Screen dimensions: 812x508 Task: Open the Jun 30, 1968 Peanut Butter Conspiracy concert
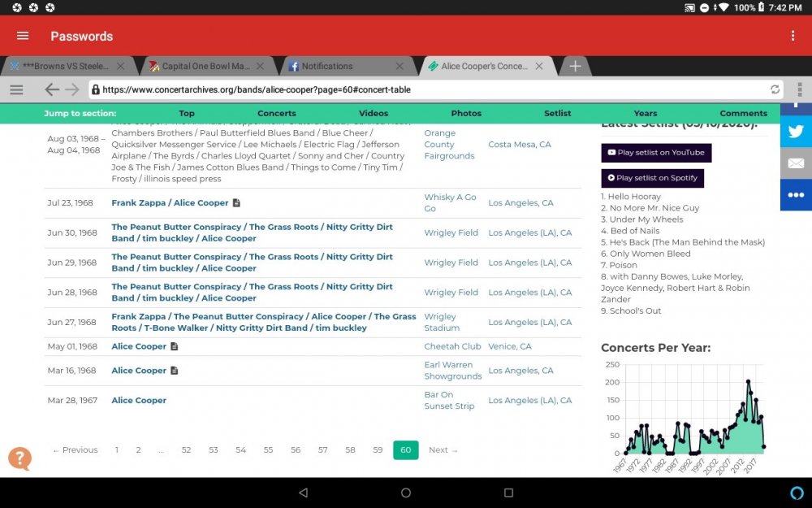[253, 232]
